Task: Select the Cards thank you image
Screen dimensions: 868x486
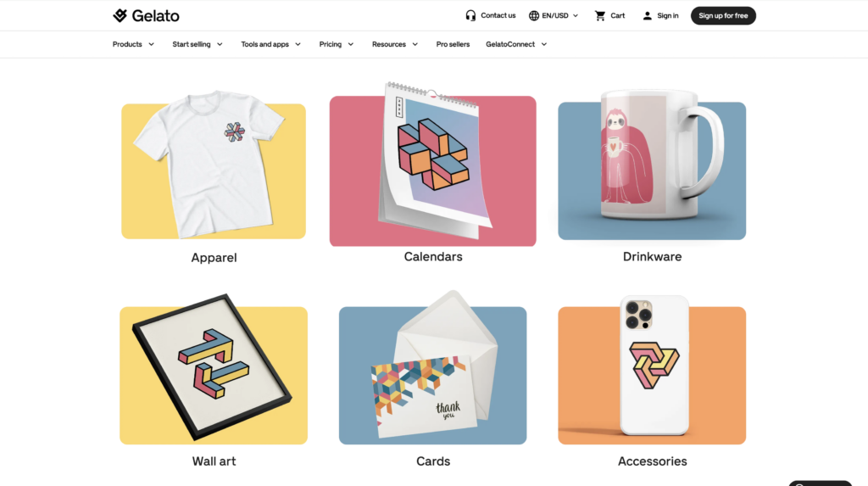Action: 433,367
